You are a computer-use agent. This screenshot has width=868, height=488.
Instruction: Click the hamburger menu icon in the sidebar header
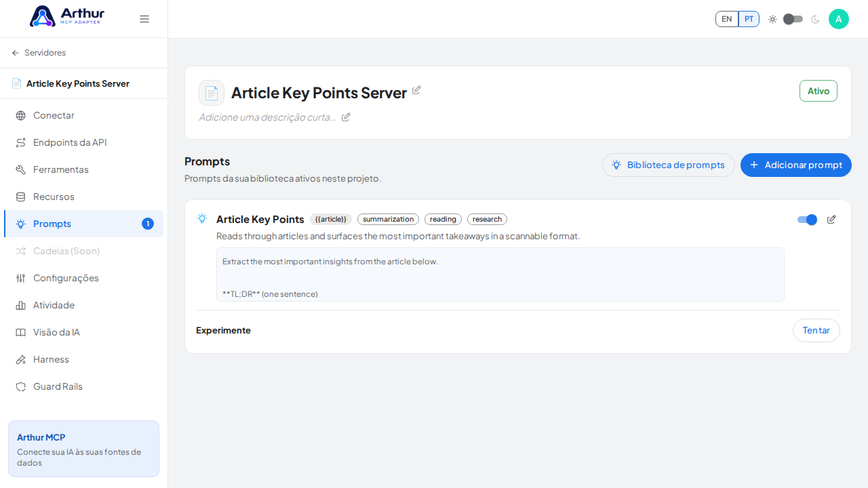pyautogui.click(x=144, y=19)
